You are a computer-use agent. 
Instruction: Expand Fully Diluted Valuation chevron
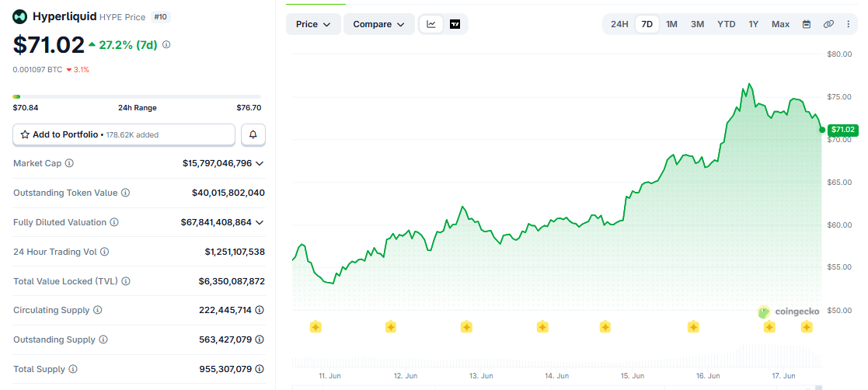click(259, 222)
